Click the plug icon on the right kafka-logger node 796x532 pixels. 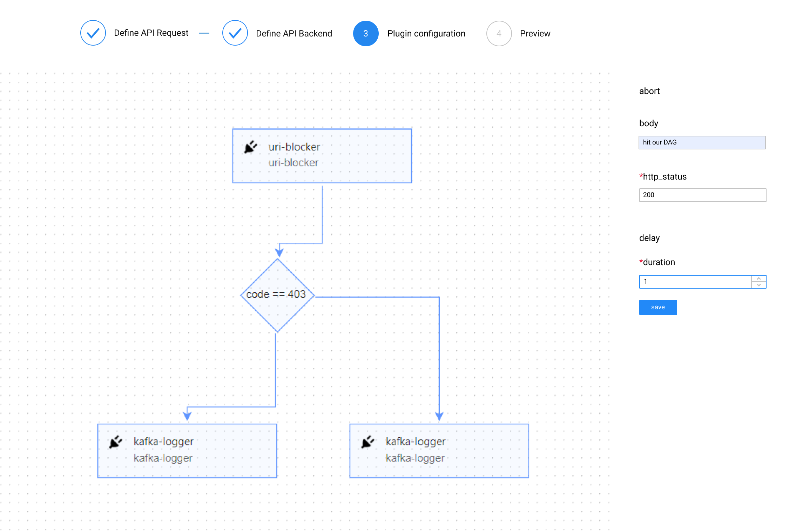pos(367,442)
